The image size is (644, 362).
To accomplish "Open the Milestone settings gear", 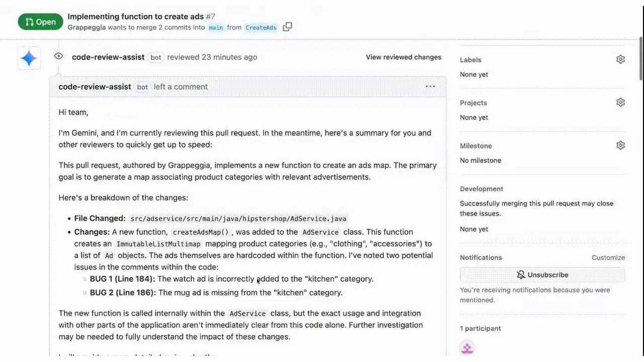I will [x=620, y=145].
